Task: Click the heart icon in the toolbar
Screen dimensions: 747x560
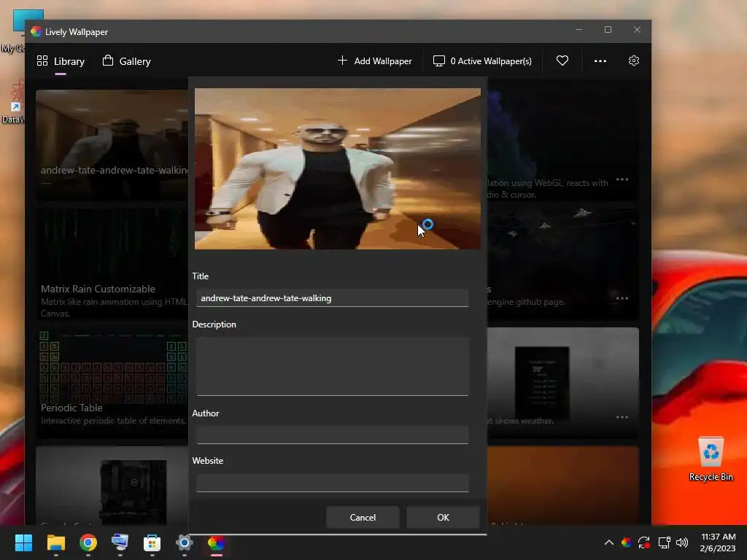Action: pyautogui.click(x=562, y=61)
